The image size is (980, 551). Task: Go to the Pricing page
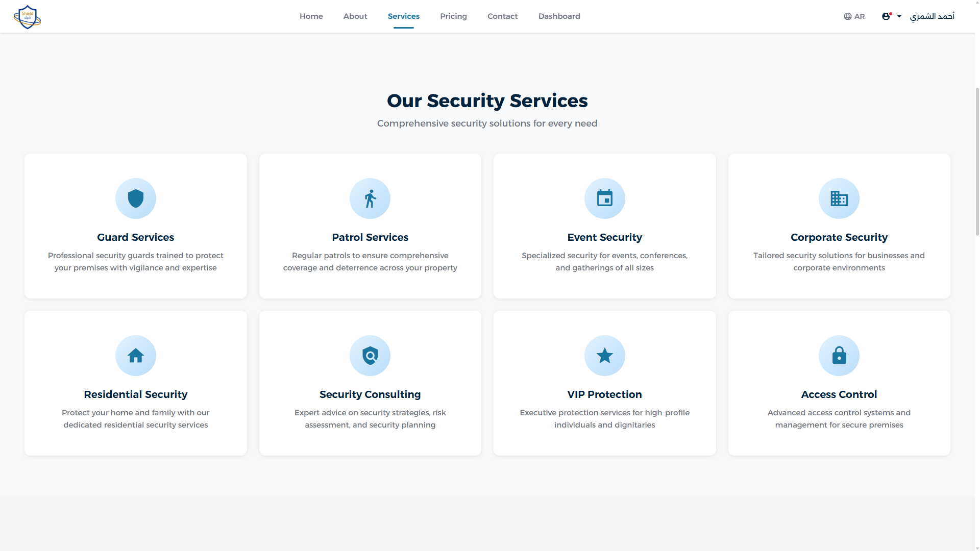pos(453,16)
